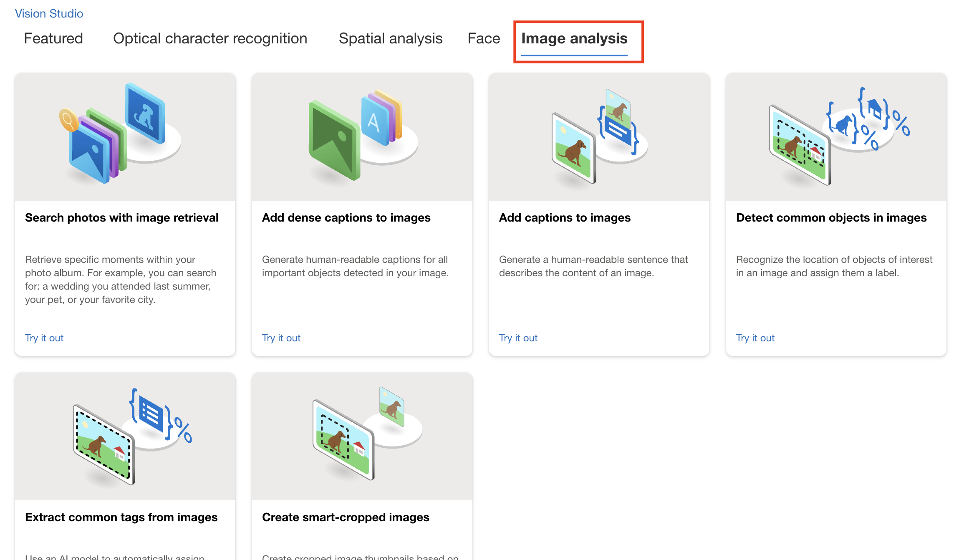Viewport: 969px width, 560px height.
Task: Try it out for Detect common objects
Action: [755, 338]
